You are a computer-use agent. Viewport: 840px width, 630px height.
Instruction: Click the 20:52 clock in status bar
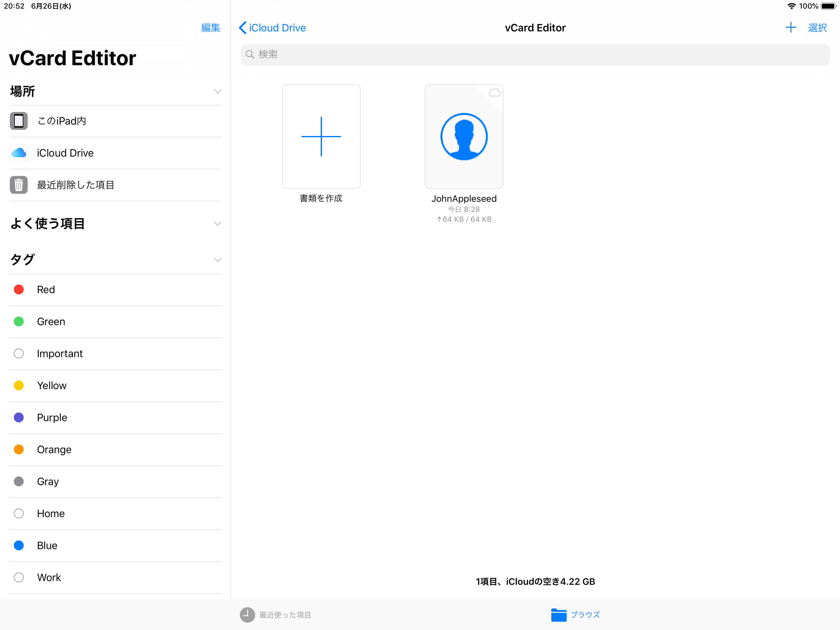pyautogui.click(x=14, y=6)
